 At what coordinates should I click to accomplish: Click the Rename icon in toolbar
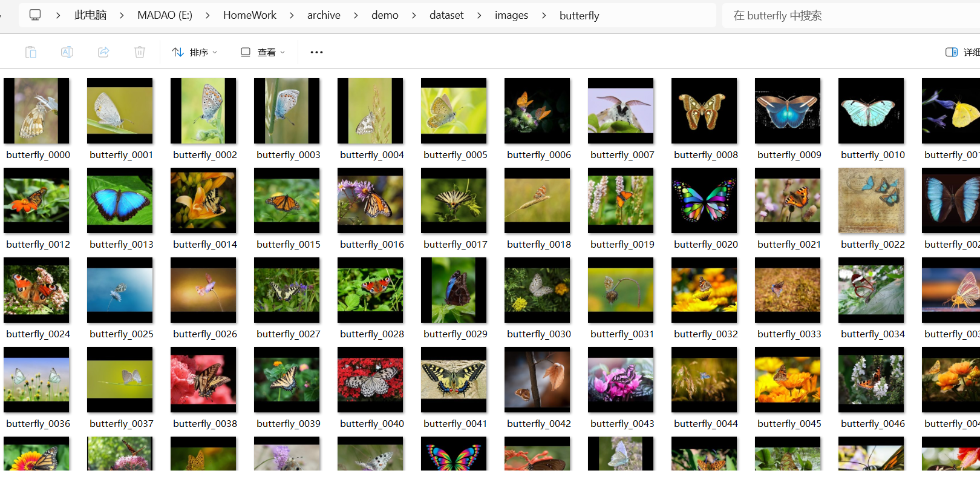[x=67, y=52]
